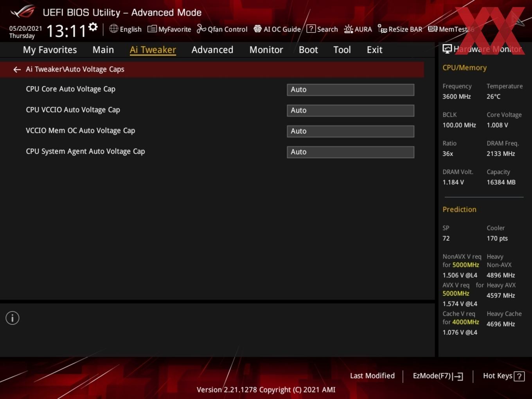Open Hot Keys help
The width and height of the screenshot is (532, 399).
(498, 376)
